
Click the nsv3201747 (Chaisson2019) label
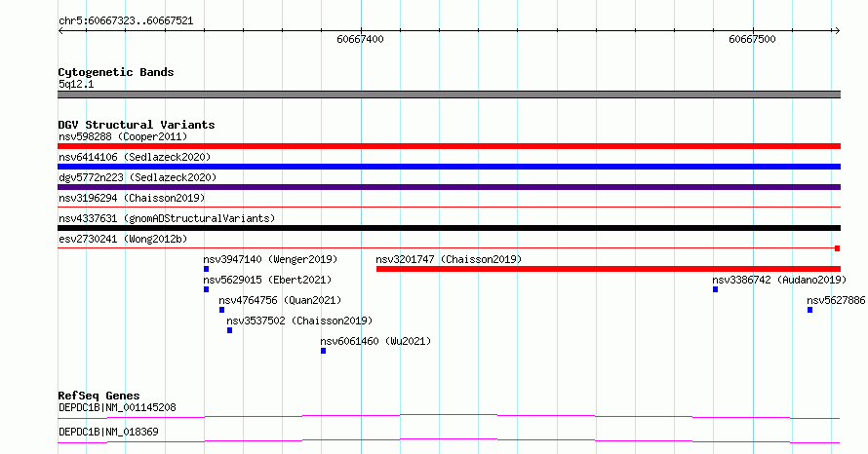[449, 259]
